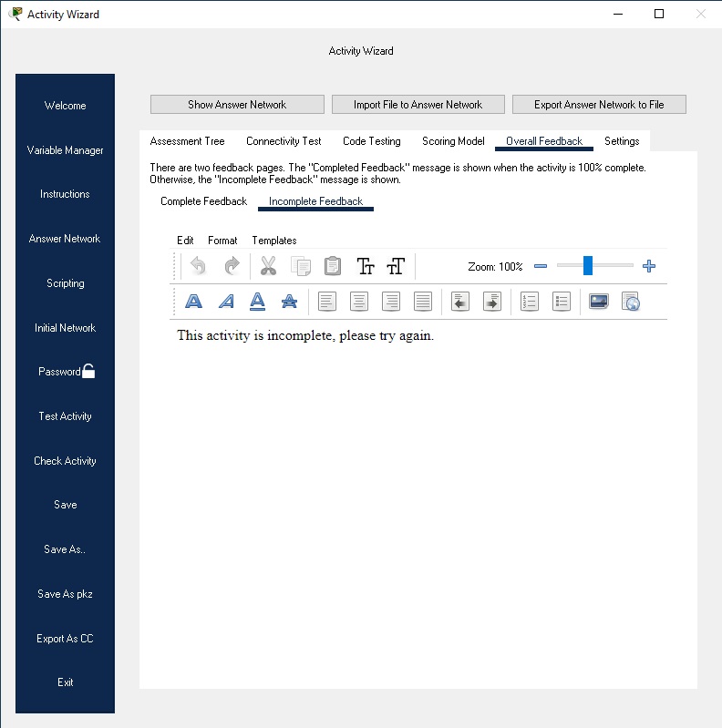
Task: Insert a hyperlink with globe icon
Action: coord(631,302)
